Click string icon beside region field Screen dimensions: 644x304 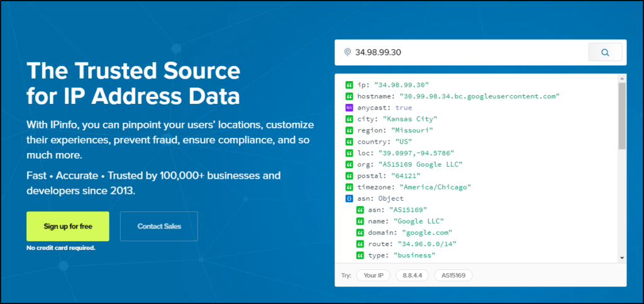[349, 131]
